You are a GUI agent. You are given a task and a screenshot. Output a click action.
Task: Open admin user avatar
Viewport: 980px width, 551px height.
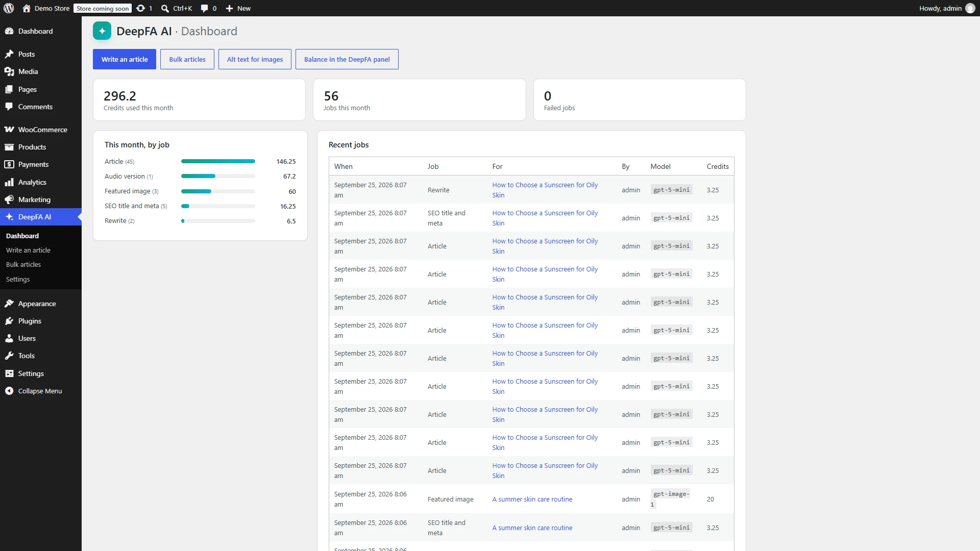[970, 8]
